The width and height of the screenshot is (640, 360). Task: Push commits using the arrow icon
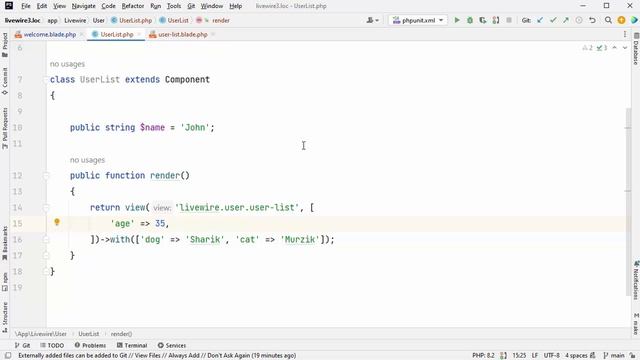click(566, 20)
